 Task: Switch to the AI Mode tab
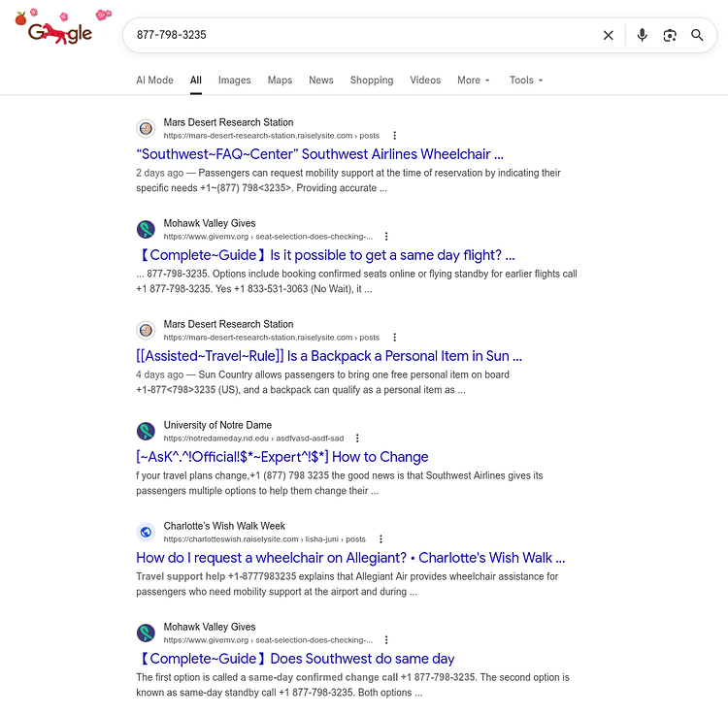click(x=154, y=81)
